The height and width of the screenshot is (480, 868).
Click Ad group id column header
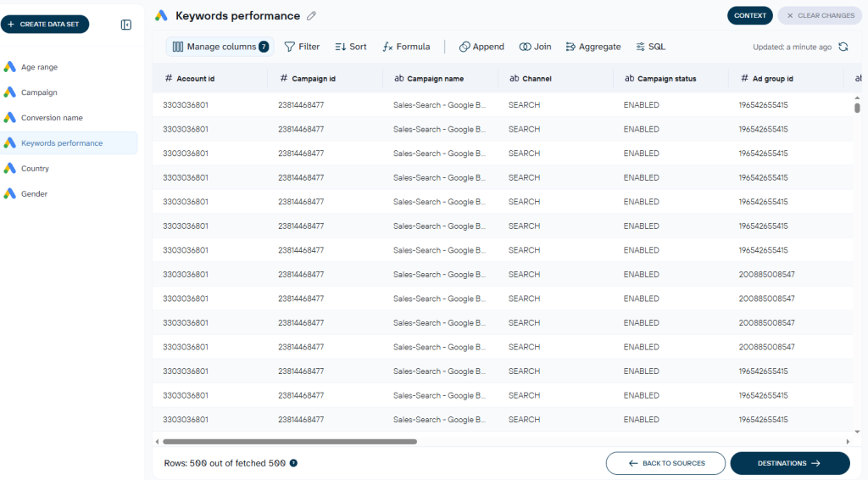[x=786, y=79]
